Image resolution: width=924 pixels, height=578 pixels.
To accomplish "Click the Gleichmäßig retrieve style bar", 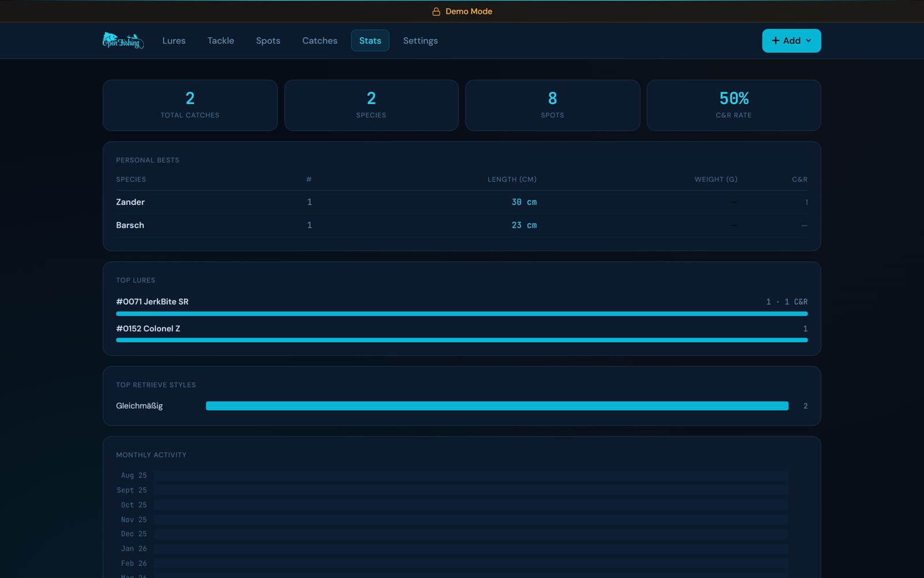I will pos(497,406).
